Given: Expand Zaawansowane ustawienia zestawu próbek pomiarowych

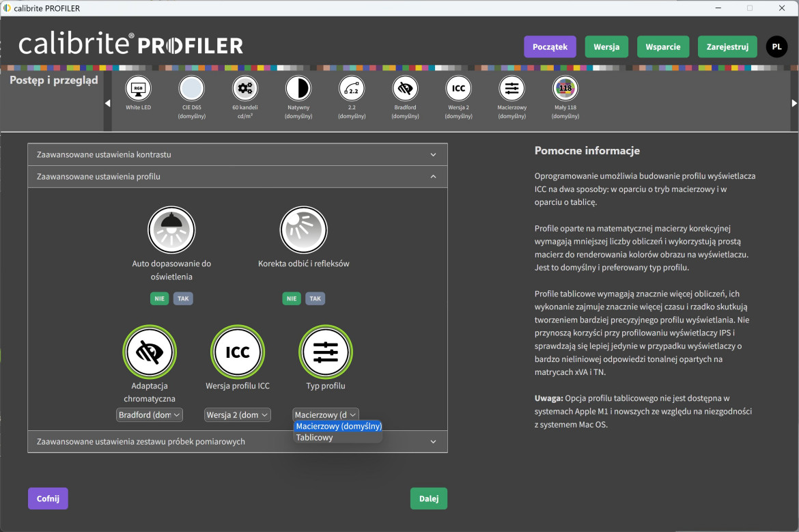Looking at the screenshot, I should [x=238, y=441].
